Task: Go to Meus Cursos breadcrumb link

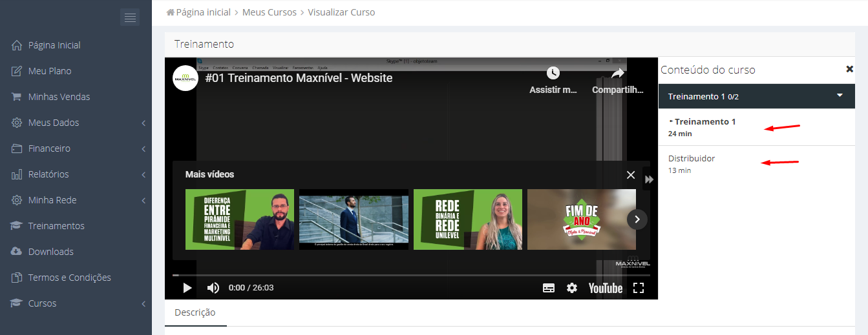Action: [270, 12]
